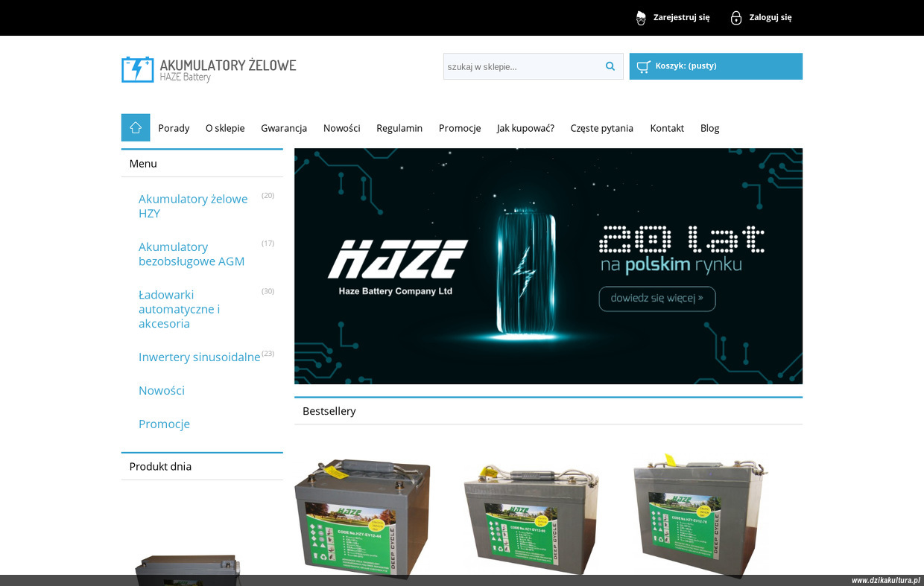Open the HZY-EV12-44 battery bestseller thumbnail
Screen dimensions: 924x586
(362, 517)
